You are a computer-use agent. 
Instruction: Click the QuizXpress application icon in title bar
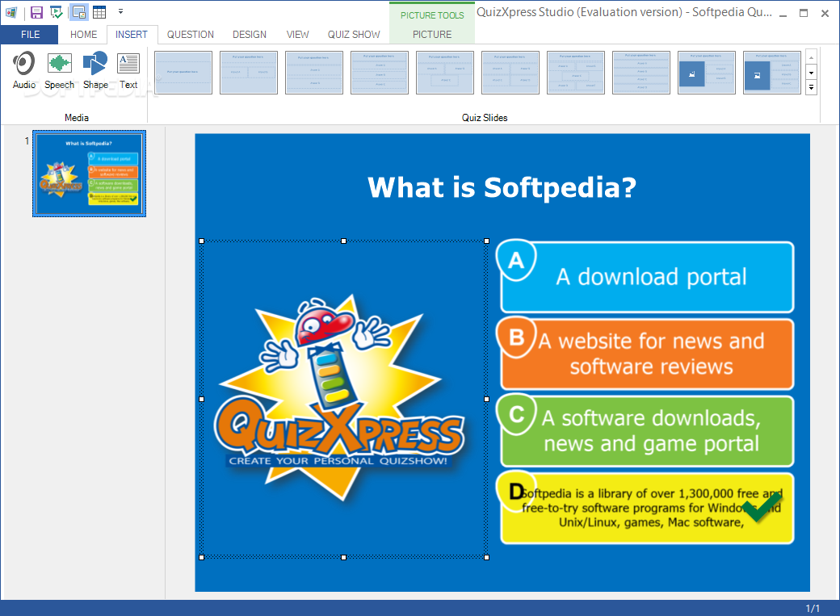(x=11, y=12)
